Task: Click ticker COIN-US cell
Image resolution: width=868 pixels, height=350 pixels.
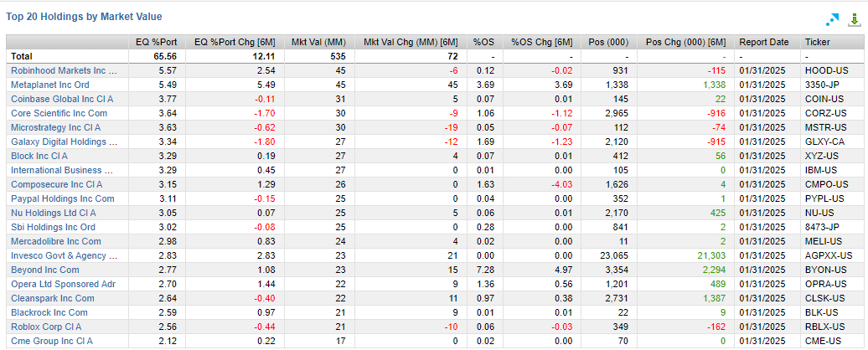Action: (825, 99)
